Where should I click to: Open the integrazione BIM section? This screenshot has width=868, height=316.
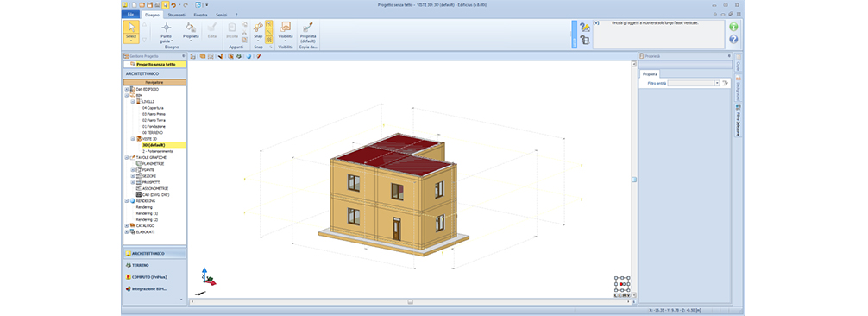tap(154, 289)
